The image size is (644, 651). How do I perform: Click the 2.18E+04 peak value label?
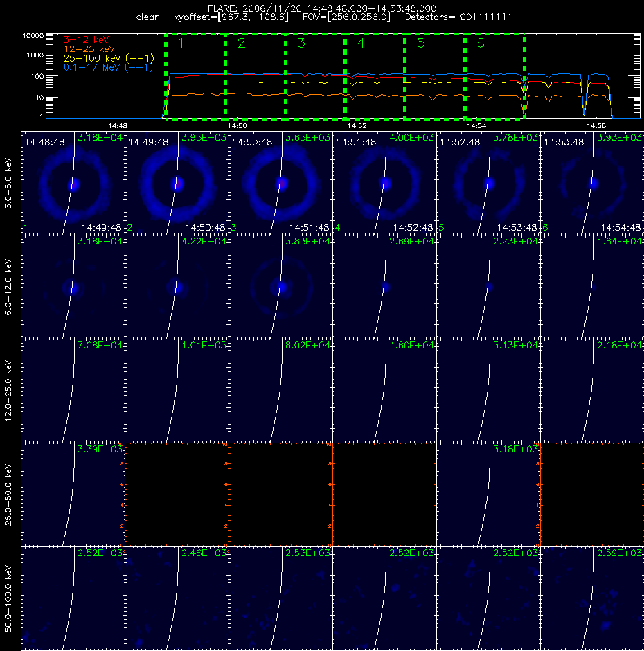[620, 345]
